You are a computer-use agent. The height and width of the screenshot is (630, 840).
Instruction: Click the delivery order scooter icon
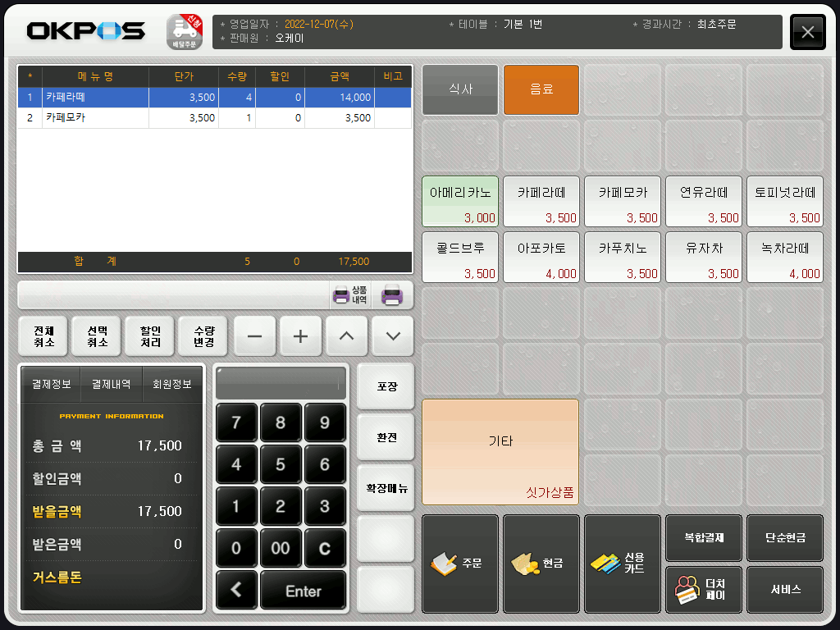185,32
